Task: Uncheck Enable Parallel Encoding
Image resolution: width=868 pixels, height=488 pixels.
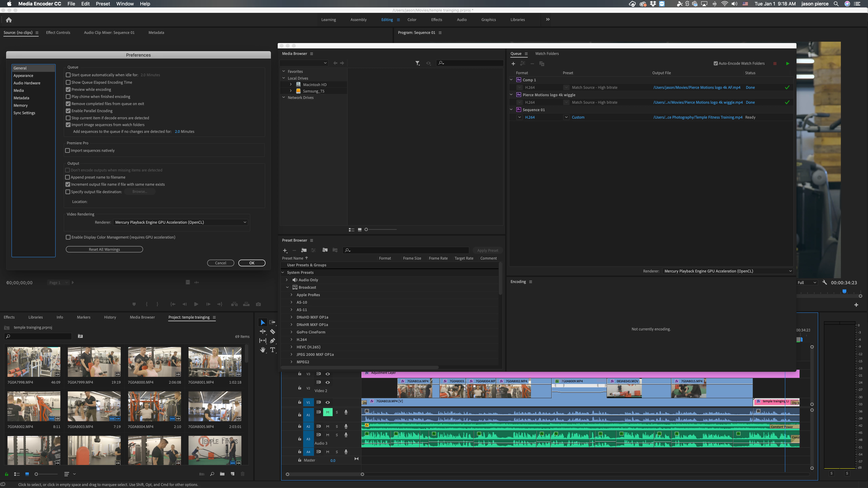Action: (68, 111)
